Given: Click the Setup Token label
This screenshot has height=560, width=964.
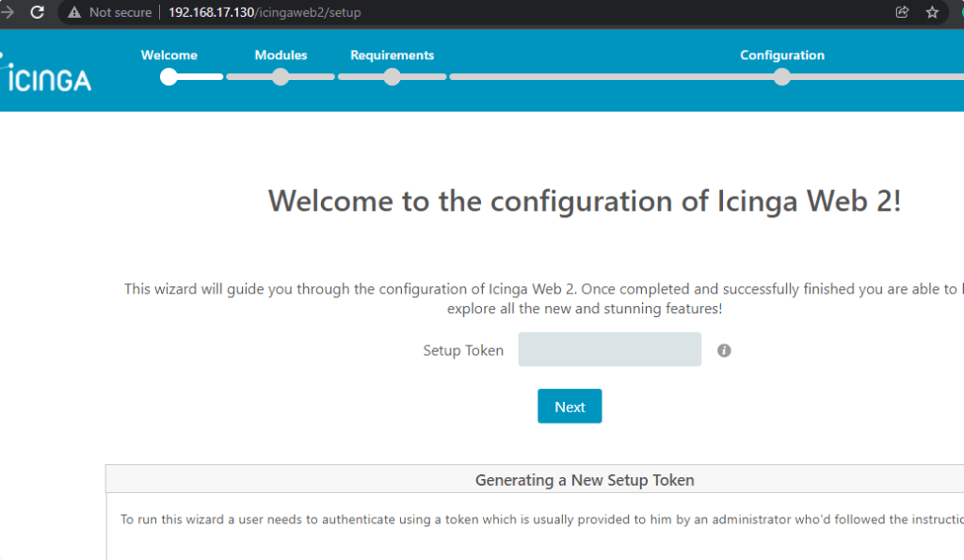Looking at the screenshot, I should [x=463, y=350].
